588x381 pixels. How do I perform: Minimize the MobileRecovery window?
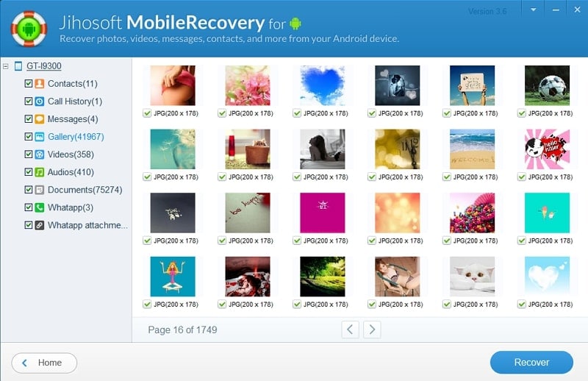556,10
